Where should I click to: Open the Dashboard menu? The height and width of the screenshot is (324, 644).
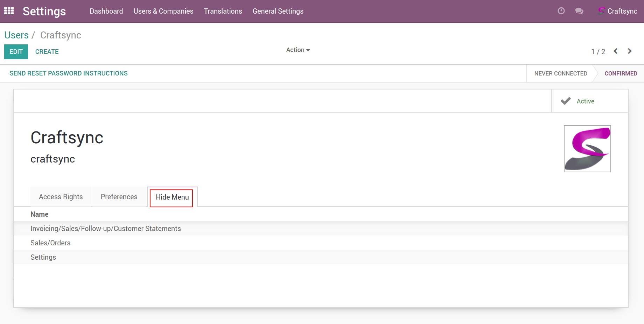pyautogui.click(x=106, y=11)
